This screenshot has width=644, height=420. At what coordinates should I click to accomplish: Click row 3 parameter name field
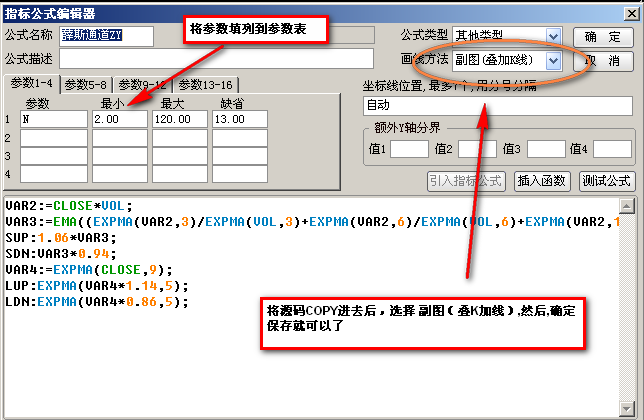point(54,156)
